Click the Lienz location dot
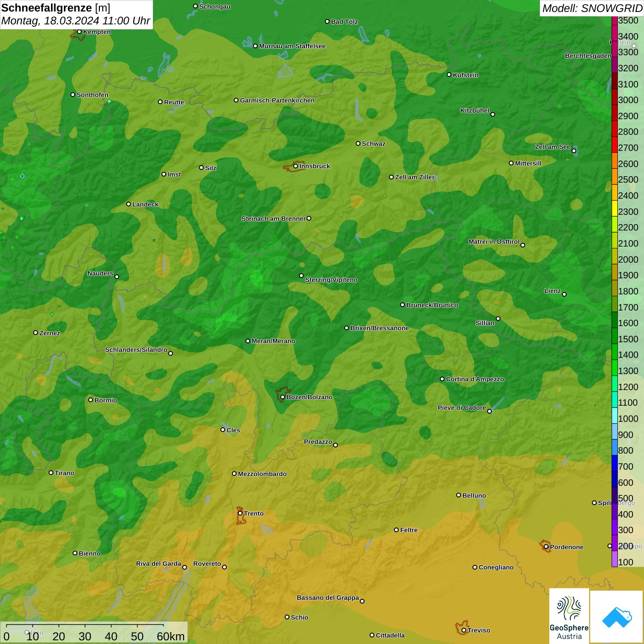644x644 pixels. pos(564,294)
